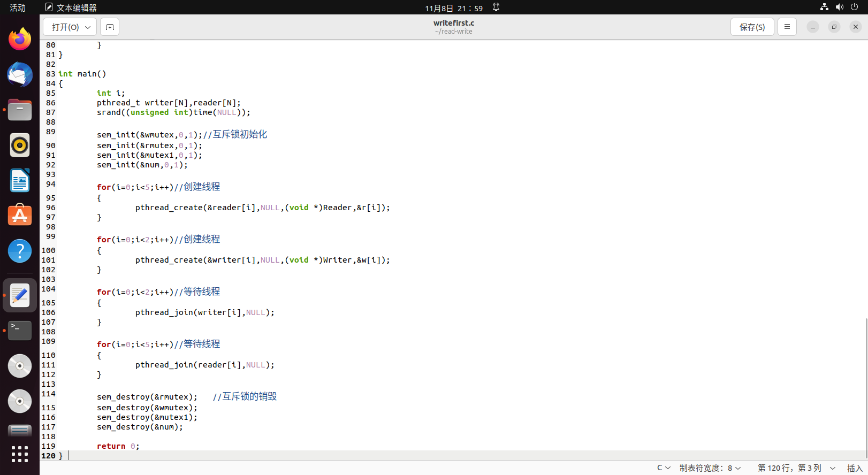The height and width of the screenshot is (475, 868).
Task: Click 'sem_destroy(&mutex1);' line
Action: (x=147, y=417)
